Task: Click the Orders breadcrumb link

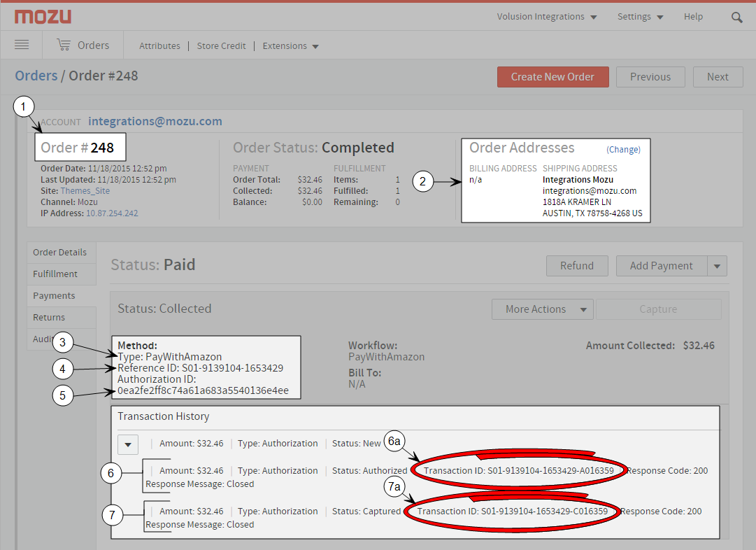Action: [36, 76]
